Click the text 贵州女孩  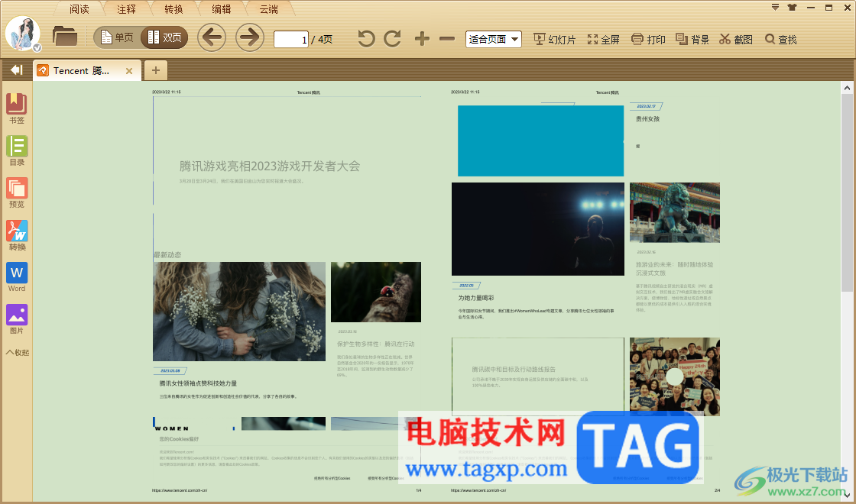pyautogui.click(x=647, y=118)
